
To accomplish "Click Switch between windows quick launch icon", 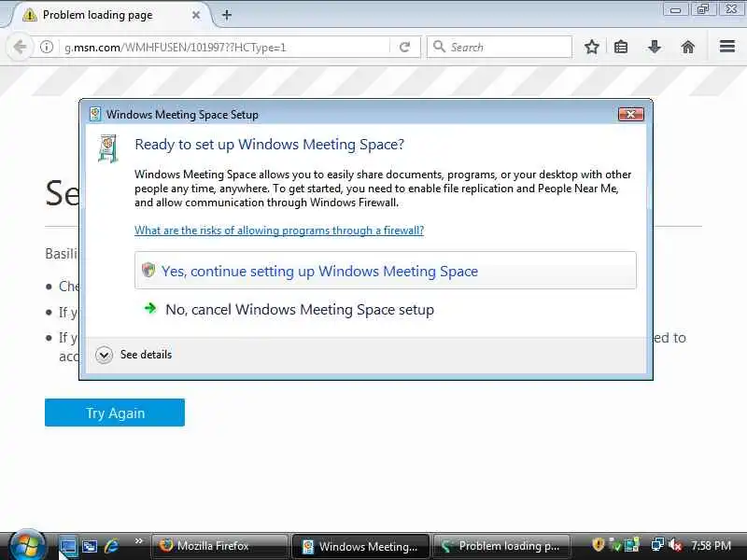I will [x=90, y=546].
